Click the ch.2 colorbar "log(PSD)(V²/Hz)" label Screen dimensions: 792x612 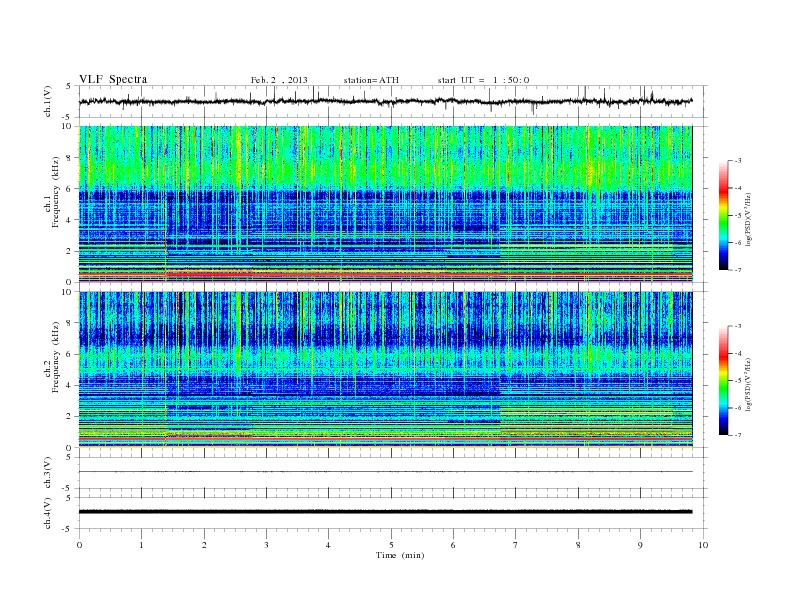(x=748, y=384)
